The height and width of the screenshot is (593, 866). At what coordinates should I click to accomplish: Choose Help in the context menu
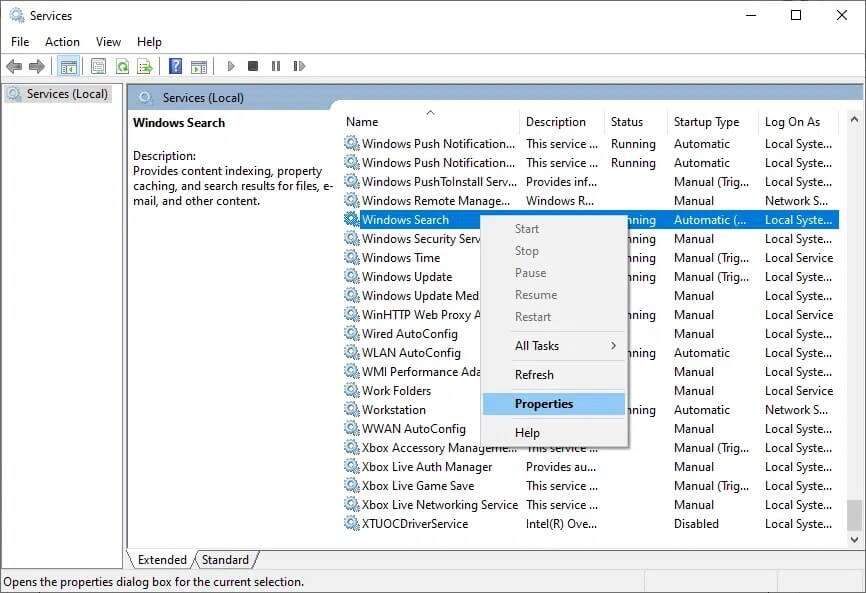coord(554,433)
